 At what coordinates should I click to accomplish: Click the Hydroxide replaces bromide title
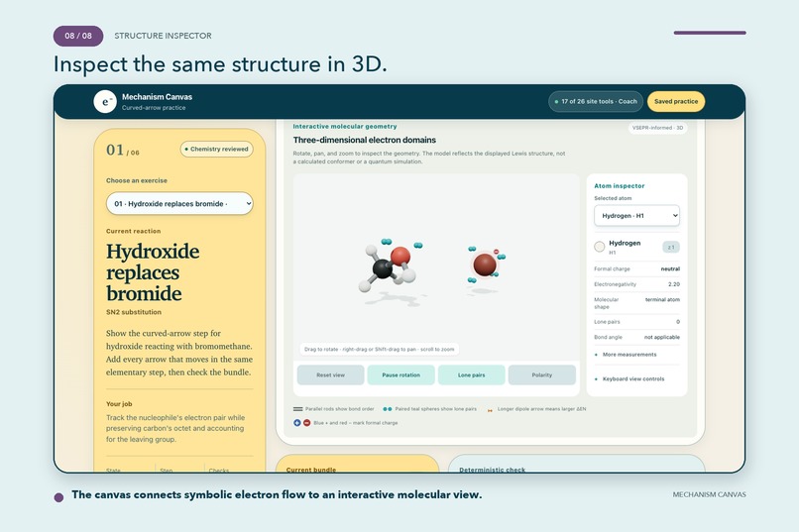pyautogui.click(x=153, y=272)
